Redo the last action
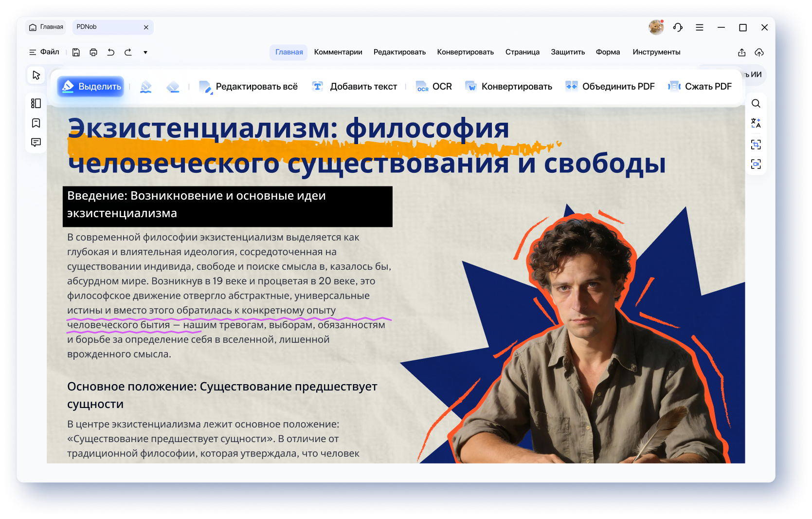 tap(128, 52)
